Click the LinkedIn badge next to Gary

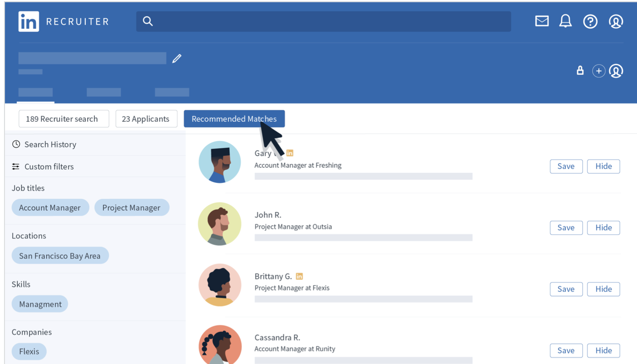point(289,153)
